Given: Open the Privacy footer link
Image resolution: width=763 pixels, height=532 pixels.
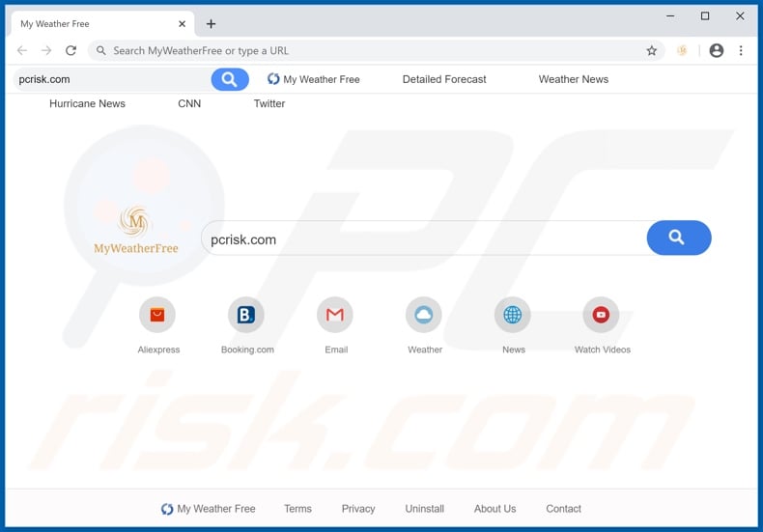Looking at the screenshot, I should (x=358, y=509).
